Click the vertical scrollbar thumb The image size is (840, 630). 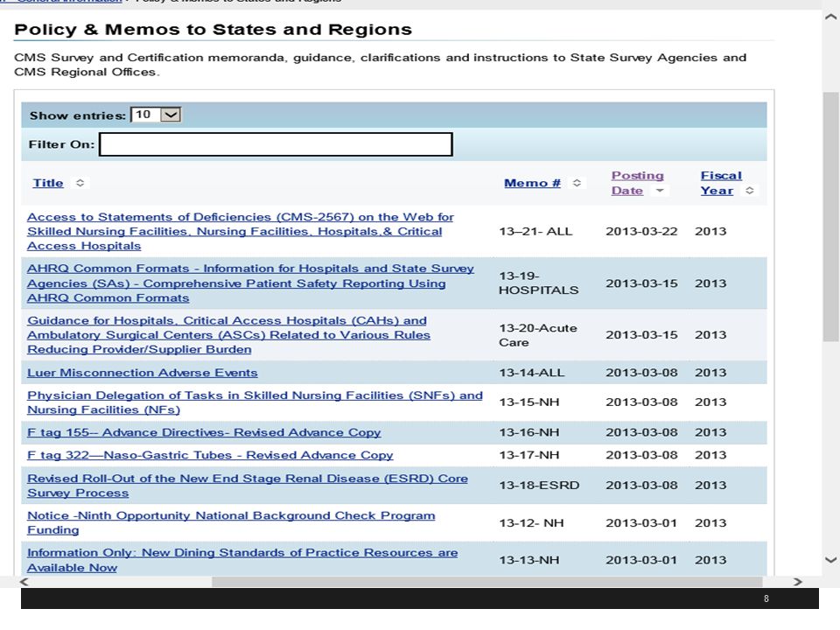tap(831, 216)
